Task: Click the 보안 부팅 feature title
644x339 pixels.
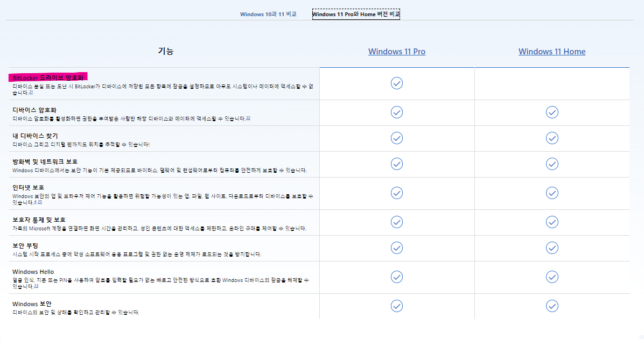Action: coord(25,246)
